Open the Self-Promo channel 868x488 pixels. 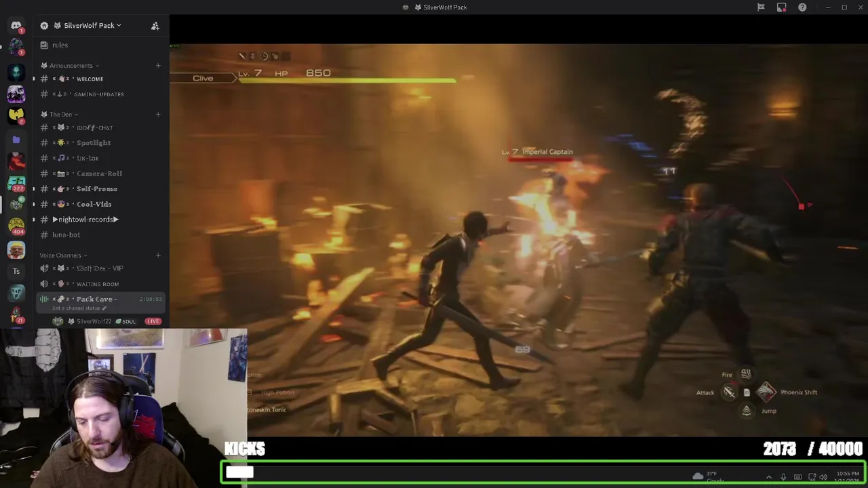(100, 189)
